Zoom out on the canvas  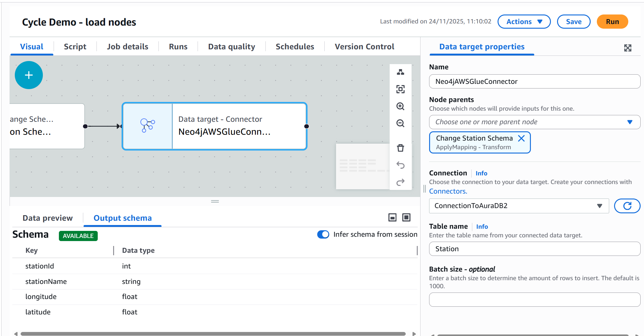click(x=400, y=123)
